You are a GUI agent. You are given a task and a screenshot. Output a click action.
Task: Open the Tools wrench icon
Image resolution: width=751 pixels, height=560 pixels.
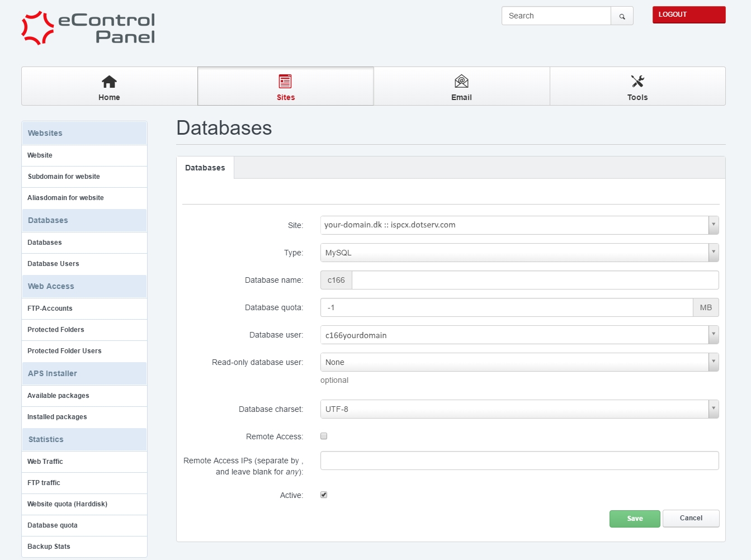[637, 82]
